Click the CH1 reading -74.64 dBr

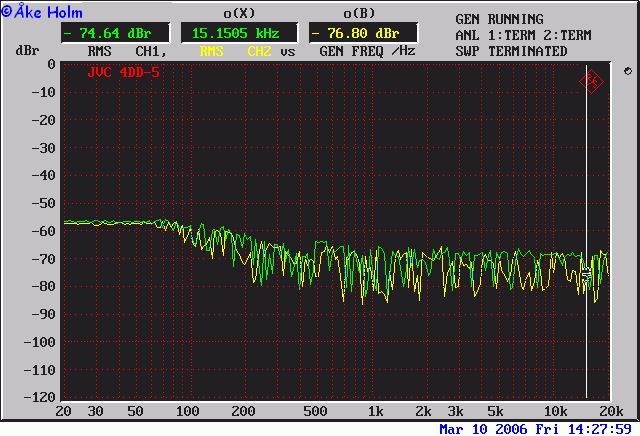[x=115, y=33]
